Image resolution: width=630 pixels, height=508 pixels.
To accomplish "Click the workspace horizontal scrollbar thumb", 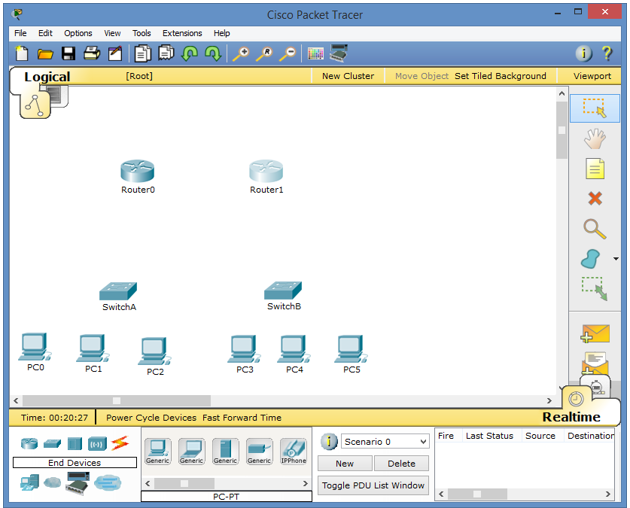I will [117, 400].
